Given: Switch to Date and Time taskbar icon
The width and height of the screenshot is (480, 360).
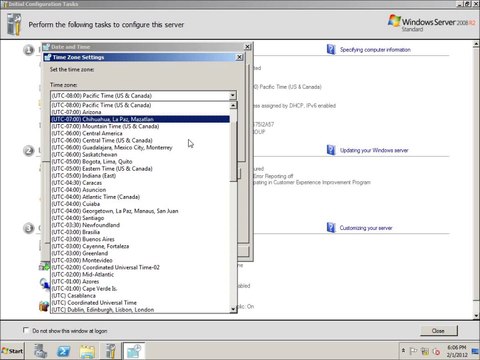Looking at the screenshot, I should (134, 351).
